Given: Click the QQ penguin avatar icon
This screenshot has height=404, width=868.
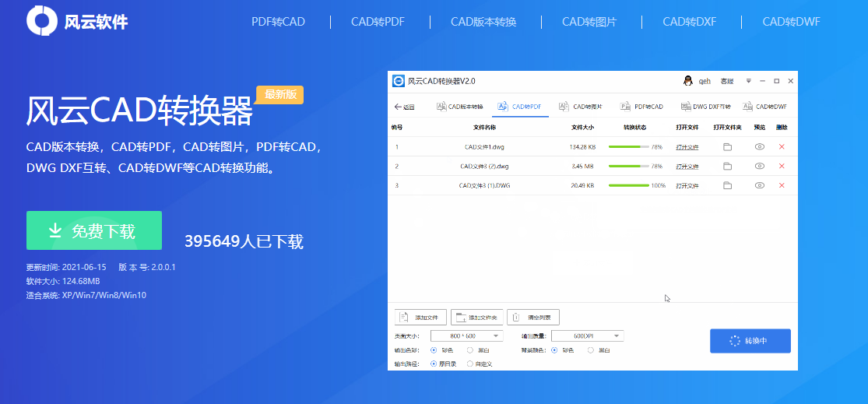Looking at the screenshot, I should (687, 81).
